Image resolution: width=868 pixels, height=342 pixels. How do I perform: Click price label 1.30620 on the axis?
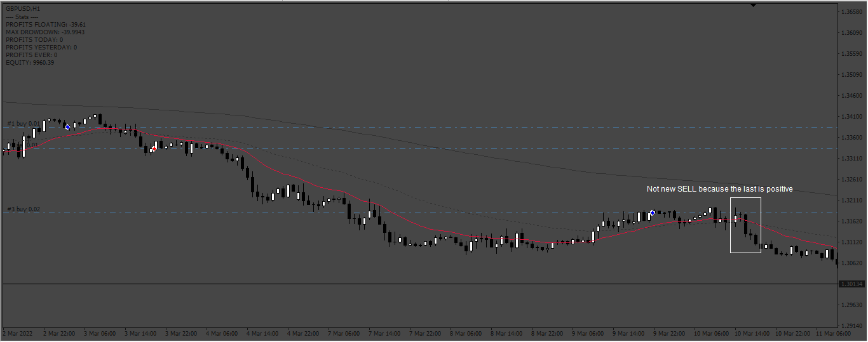[x=851, y=263]
